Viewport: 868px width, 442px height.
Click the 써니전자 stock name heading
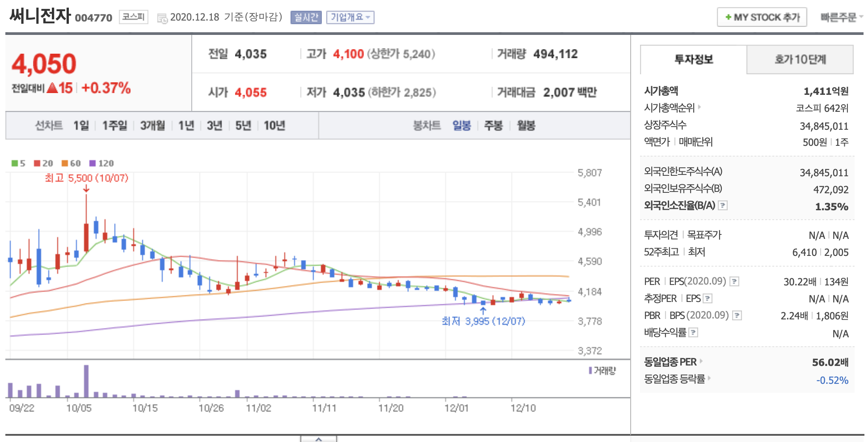[x=40, y=16]
